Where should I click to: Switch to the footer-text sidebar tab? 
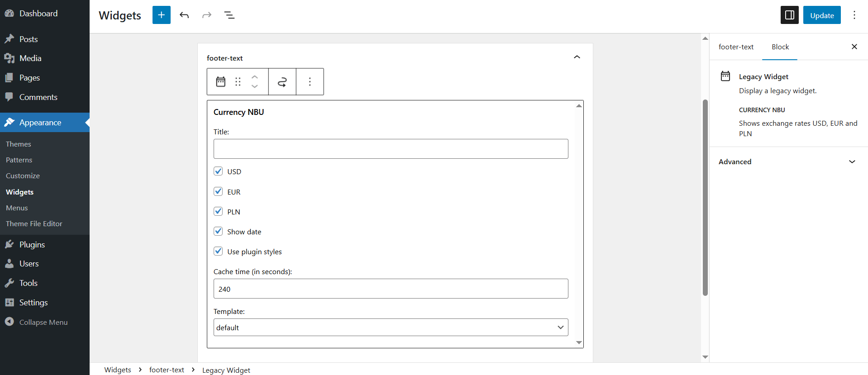[x=736, y=47]
